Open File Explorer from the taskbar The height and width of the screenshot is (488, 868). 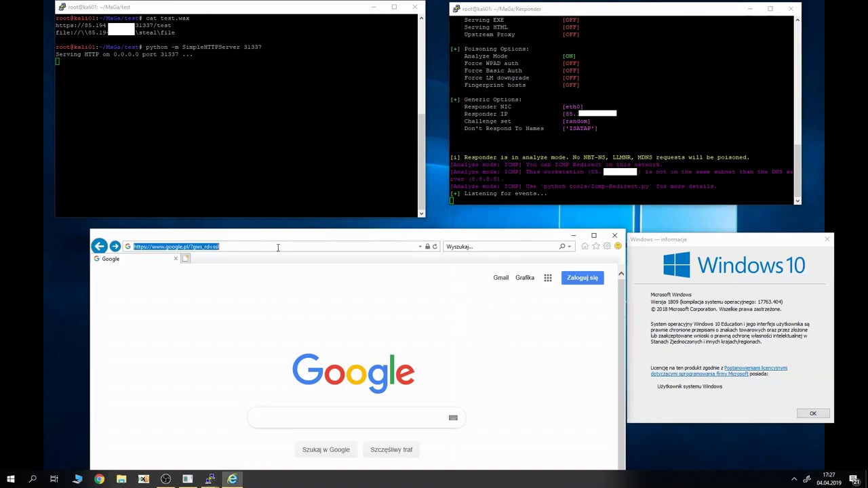click(121, 479)
